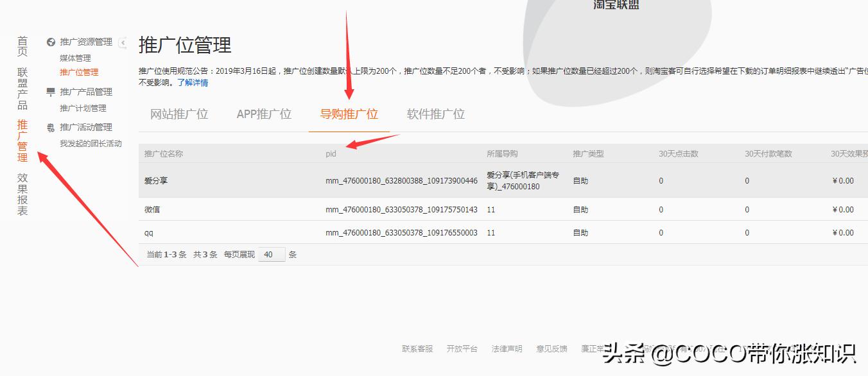The image size is (868, 376).
Task: Click the 推广资源管理 circular globe icon
Action: (x=50, y=41)
